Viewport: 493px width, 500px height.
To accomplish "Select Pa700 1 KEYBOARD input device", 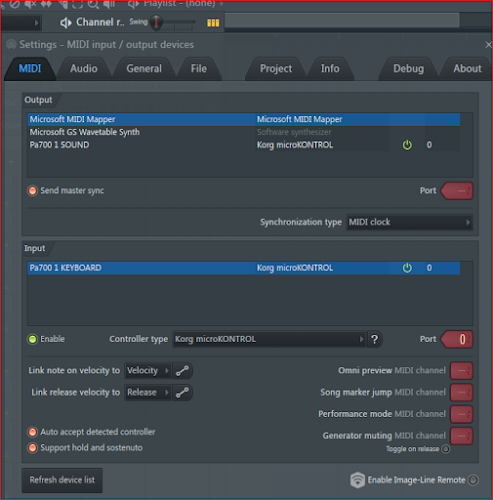I will [244, 268].
